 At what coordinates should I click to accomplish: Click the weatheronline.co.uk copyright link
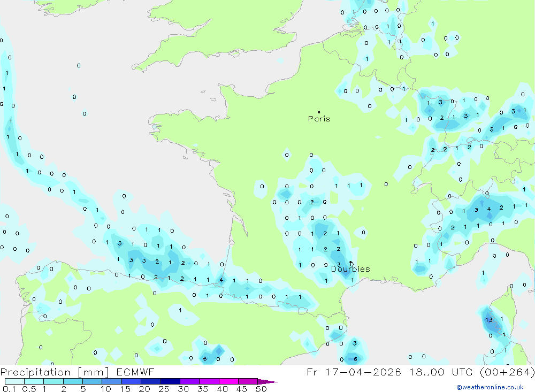click(x=490, y=387)
